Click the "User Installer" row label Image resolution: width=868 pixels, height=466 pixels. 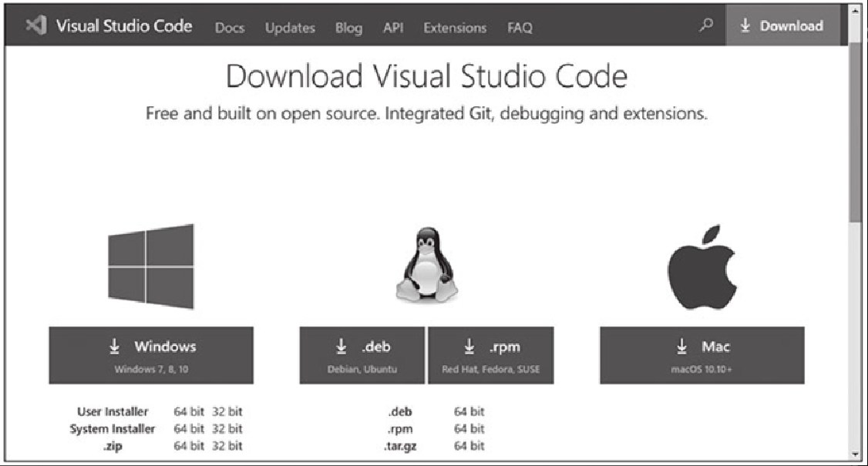point(113,411)
